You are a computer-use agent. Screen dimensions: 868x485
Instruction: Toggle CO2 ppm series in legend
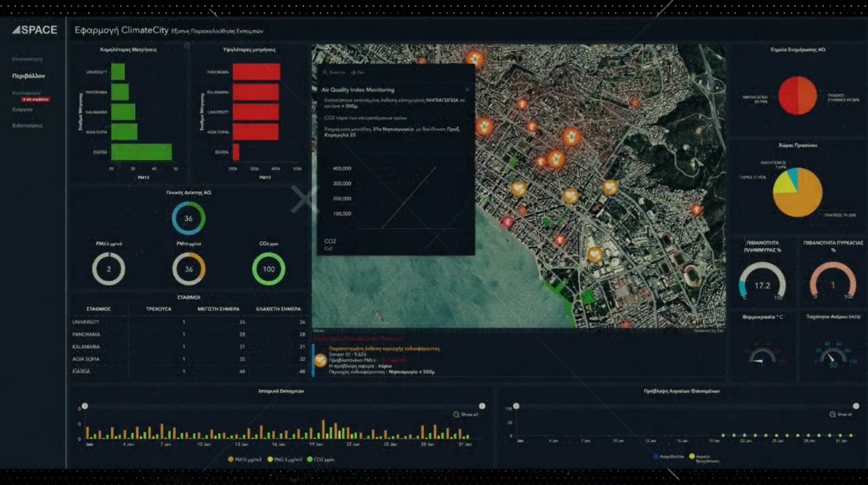[321, 459]
